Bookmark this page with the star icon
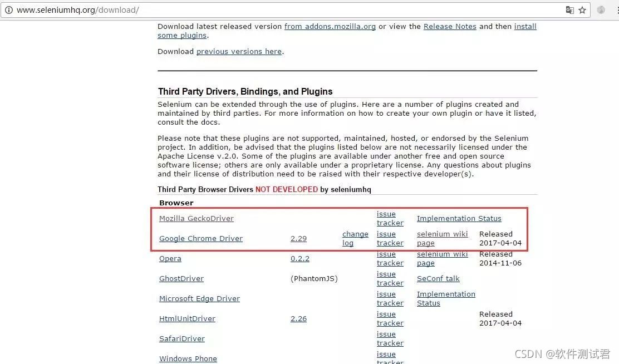 (x=582, y=10)
